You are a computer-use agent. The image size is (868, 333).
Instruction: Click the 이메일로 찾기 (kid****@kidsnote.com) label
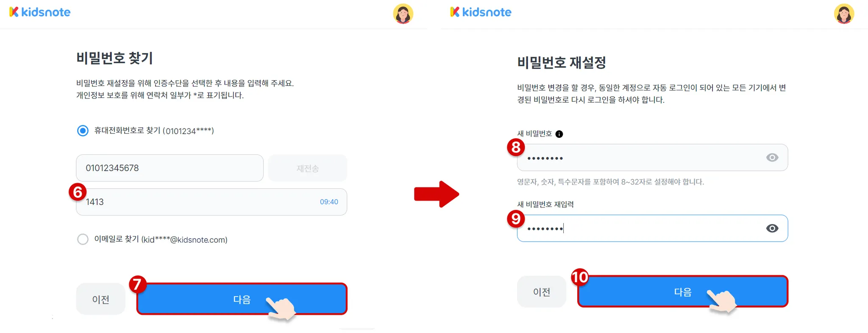161,239
